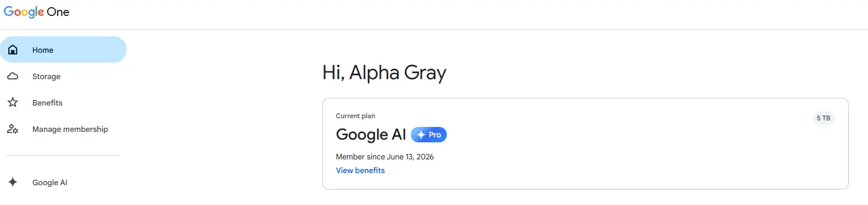The width and height of the screenshot is (868, 205).
Task: Click the Member since June 13, 2026 text
Action: tap(385, 157)
